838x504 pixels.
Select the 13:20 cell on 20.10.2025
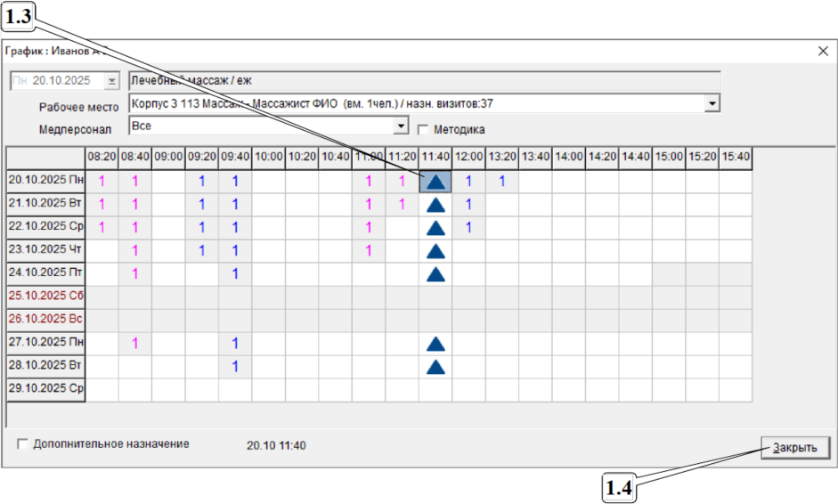click(502, 182)
